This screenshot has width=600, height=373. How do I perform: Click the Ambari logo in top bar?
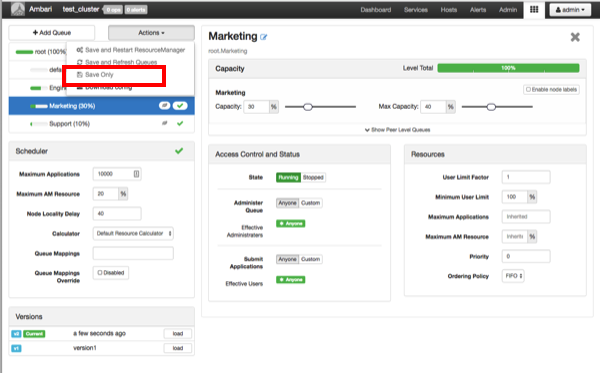click(18, 10)
